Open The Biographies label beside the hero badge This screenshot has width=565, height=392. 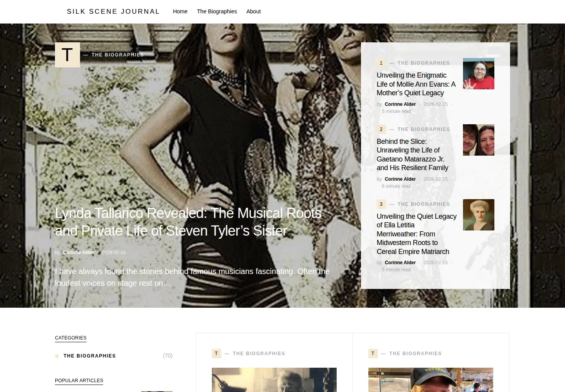(118, 55)
